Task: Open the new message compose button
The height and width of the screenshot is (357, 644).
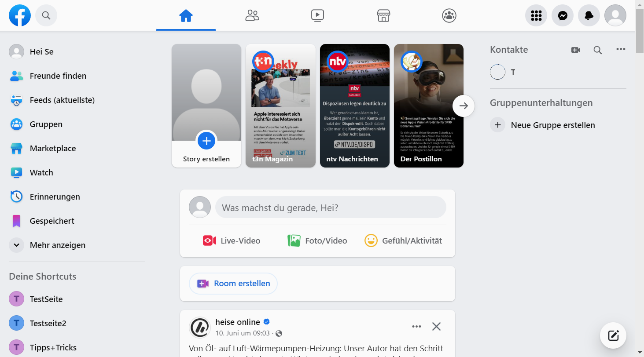Action: [613, 336]
